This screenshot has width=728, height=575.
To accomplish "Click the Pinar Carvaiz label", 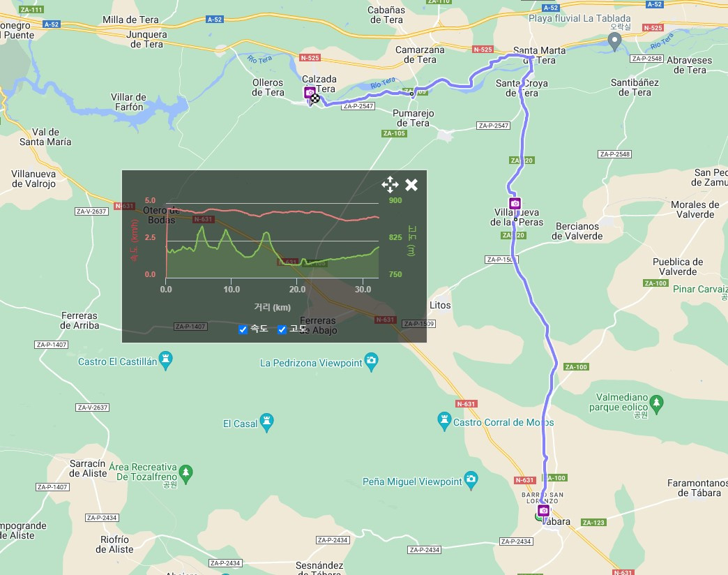I will tap(700, 290).
